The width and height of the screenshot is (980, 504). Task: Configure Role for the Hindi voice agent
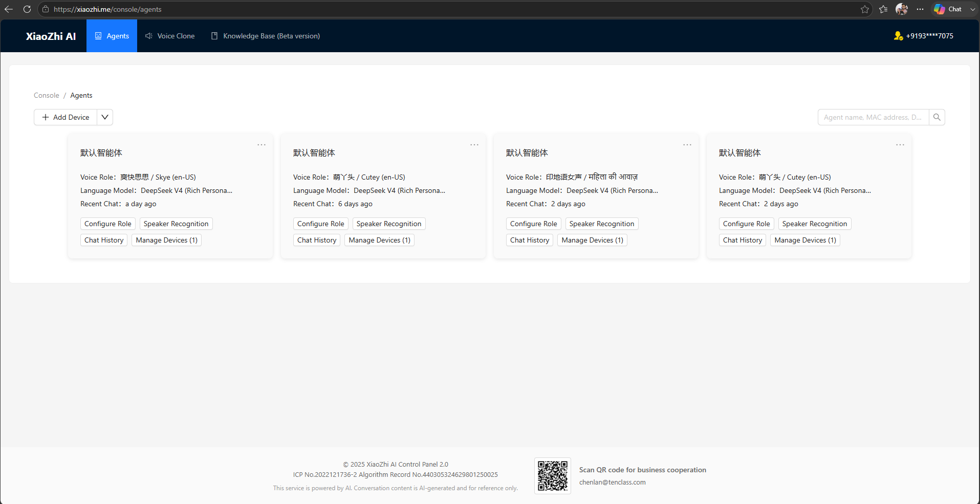pyautogui.click(x=534, y=224)
